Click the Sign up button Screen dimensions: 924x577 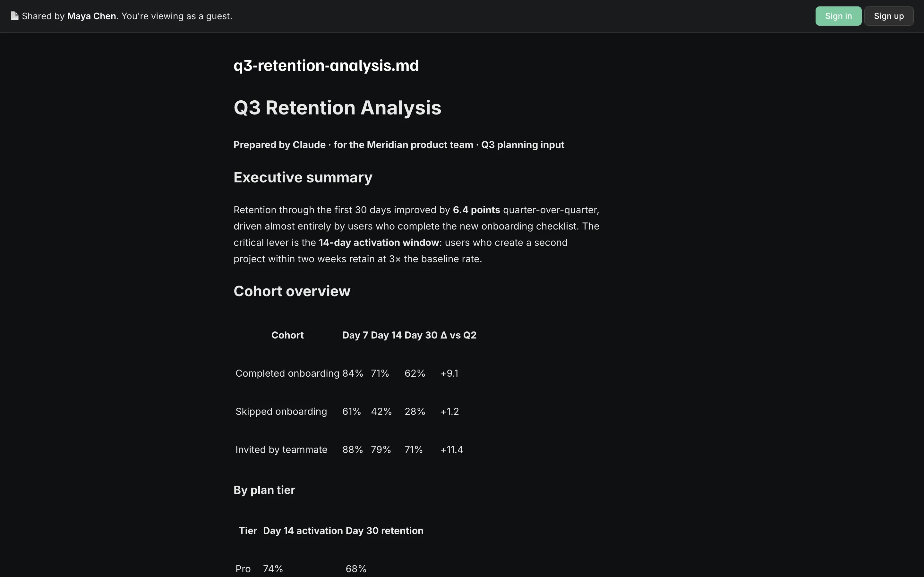888,16
